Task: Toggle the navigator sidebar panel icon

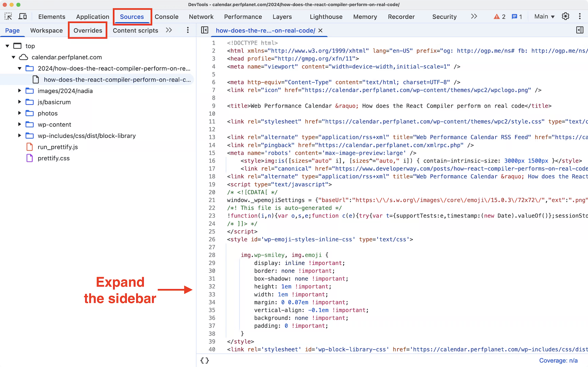Action: [205, 30]
